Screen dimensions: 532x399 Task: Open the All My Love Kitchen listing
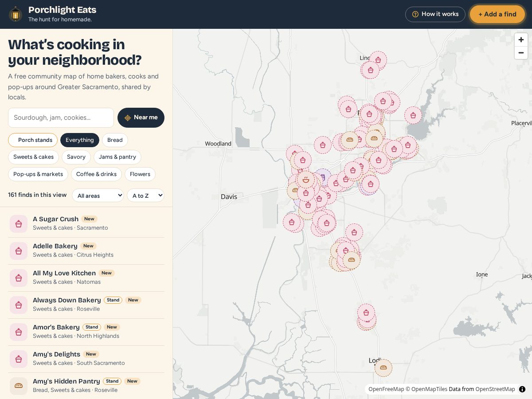click(86, 278)
